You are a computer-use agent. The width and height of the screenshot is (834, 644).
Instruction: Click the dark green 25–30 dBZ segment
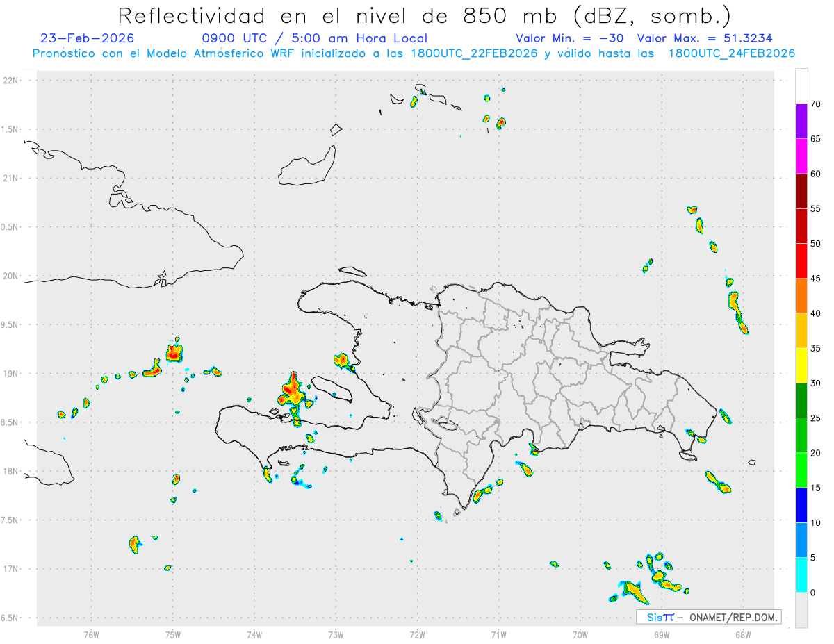tap(801, 400)
